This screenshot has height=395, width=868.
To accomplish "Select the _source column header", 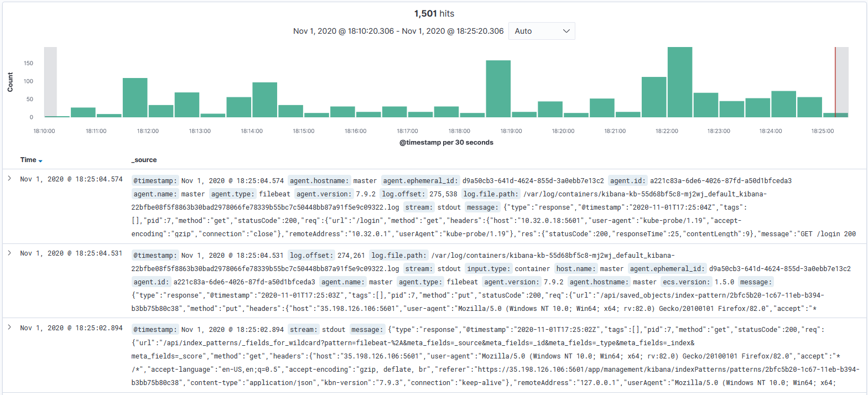I will pyautogui.click(x=144, y=160).
